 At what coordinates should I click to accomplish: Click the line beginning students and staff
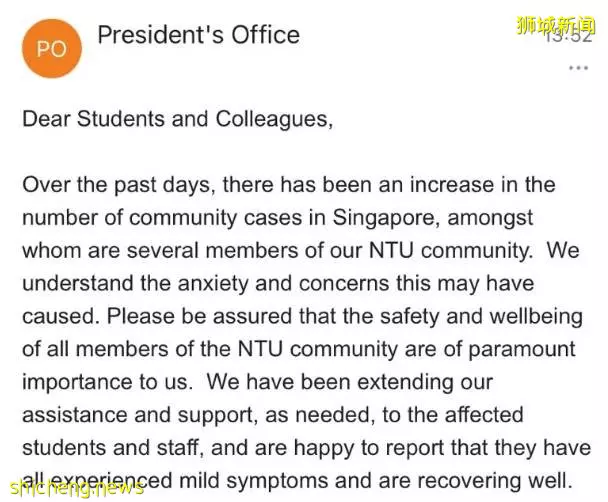click(x=307, y=449)
